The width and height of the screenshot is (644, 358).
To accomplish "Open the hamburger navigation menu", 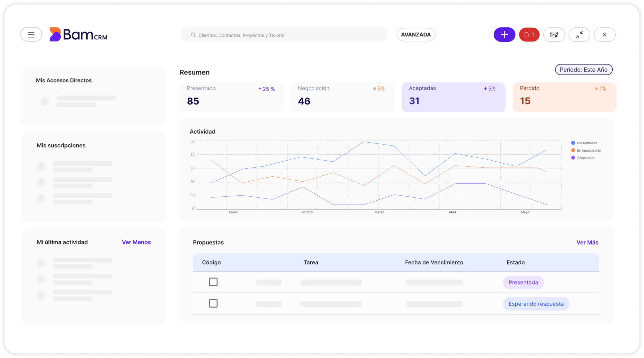I will 31,34.
